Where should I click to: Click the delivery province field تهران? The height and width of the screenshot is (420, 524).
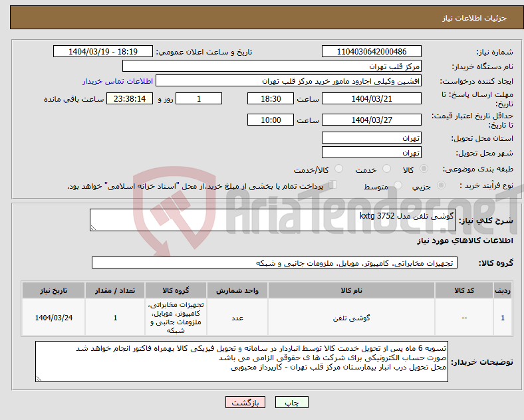click(x=371, y=138)
